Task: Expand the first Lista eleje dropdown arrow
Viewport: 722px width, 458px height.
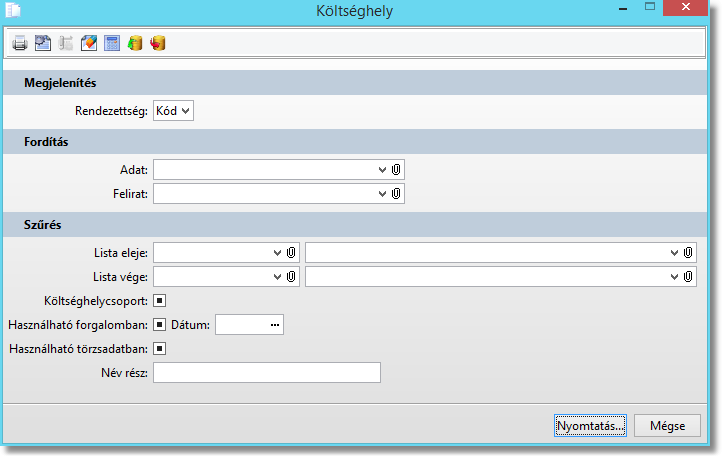Action: (x=277, y=253)
